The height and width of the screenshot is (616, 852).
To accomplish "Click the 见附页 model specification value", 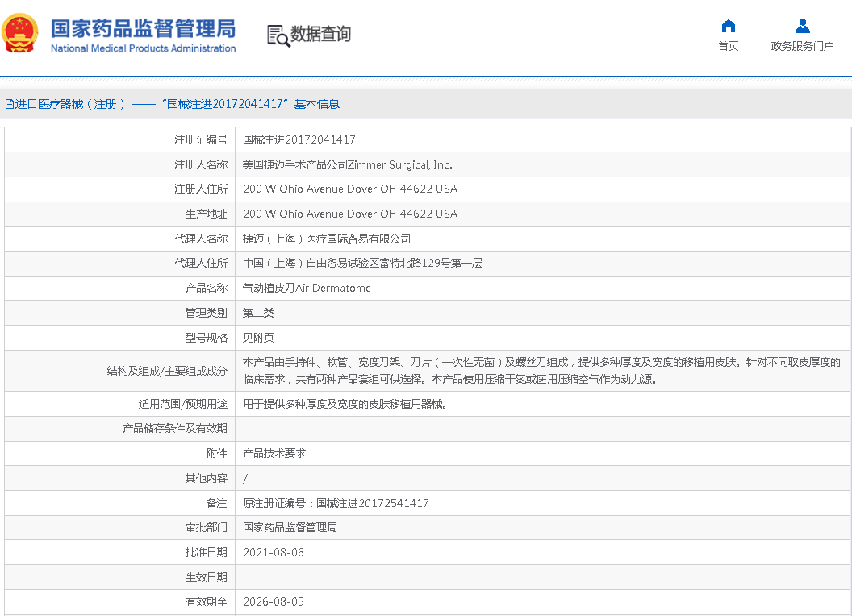I will (x=258, y=338).
